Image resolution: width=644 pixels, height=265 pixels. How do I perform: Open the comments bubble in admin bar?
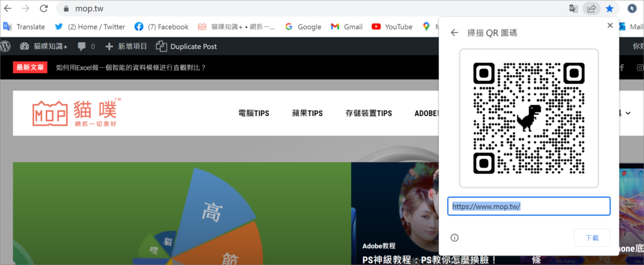click(86, 46)
